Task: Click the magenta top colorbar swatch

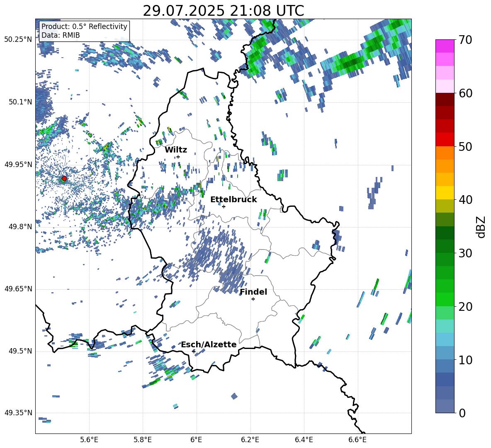Action: (x=445, y=46)
